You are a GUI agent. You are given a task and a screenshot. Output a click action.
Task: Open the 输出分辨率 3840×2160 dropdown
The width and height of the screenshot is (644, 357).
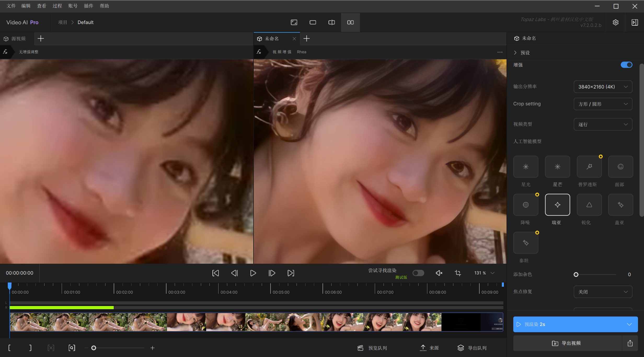coord(603,87)
